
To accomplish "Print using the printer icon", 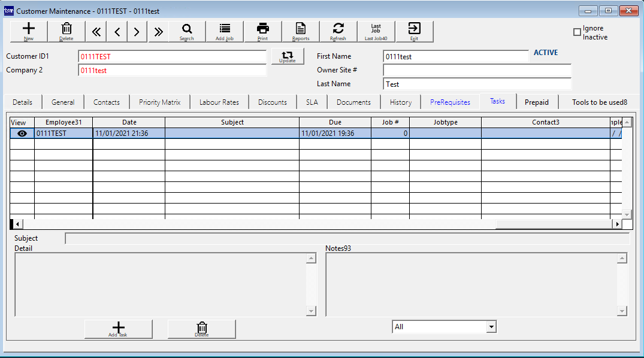I will 262,31.
